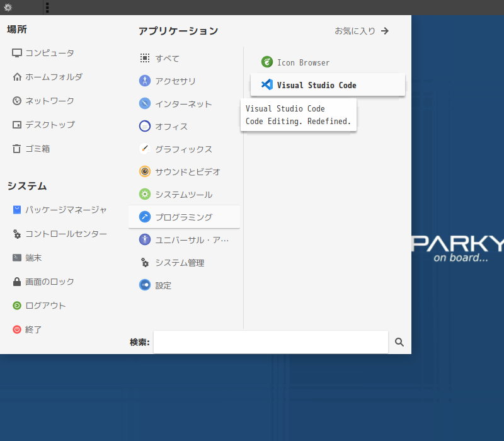Open ネットワーク place
504x441 pixels.
click(x=43, y=101)
